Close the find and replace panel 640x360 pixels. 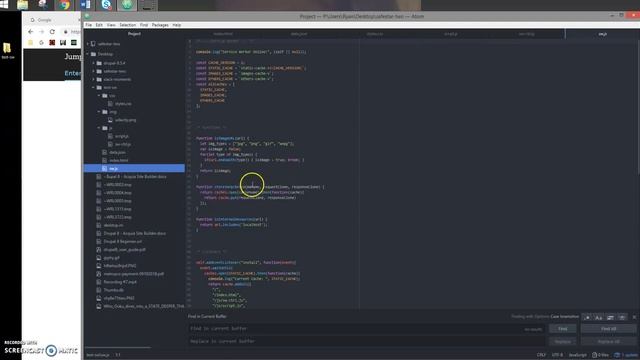pyautogui.click(x=634, y=317)
